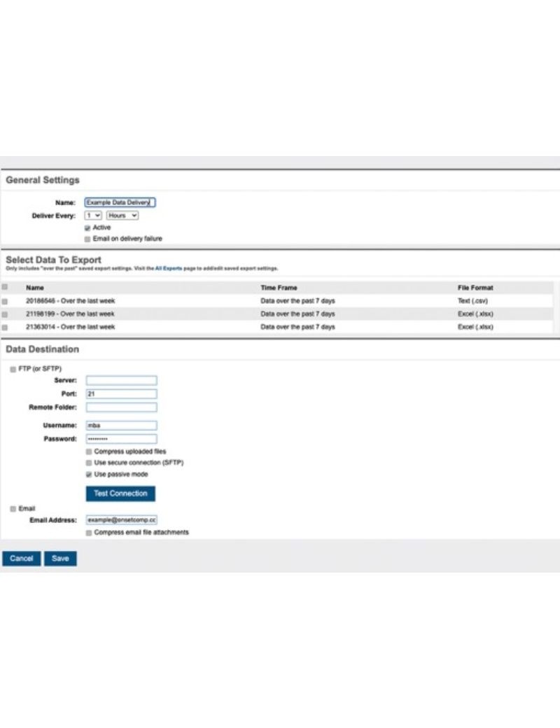560x728 pixels.
Task: Toggle select-all checkbox in table header
Action: [6, 287]
